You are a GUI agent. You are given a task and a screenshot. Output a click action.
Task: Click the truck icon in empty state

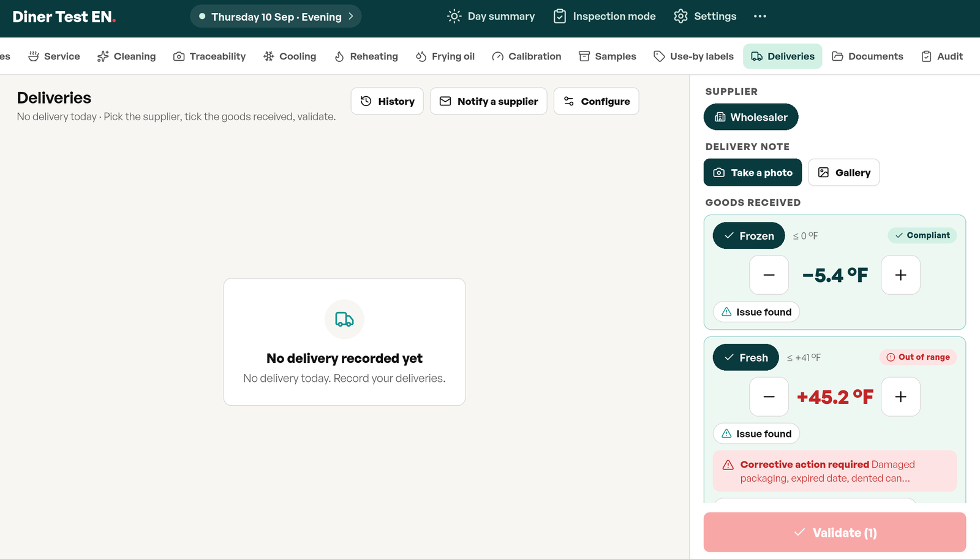pyautogui.click(x=344, y=319)
